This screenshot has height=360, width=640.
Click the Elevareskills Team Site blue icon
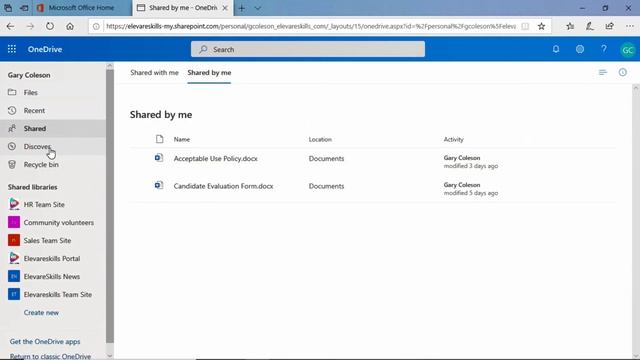pos(14,294)
